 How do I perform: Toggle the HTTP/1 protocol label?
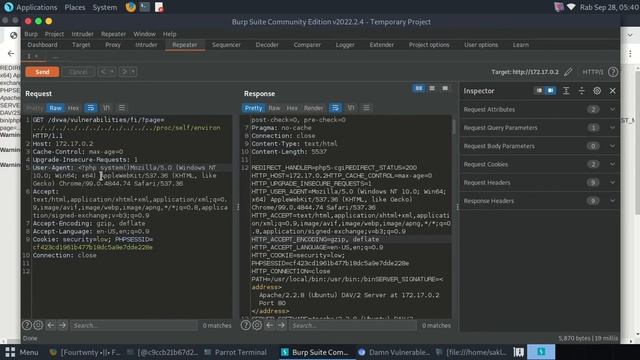coord(593,72)
